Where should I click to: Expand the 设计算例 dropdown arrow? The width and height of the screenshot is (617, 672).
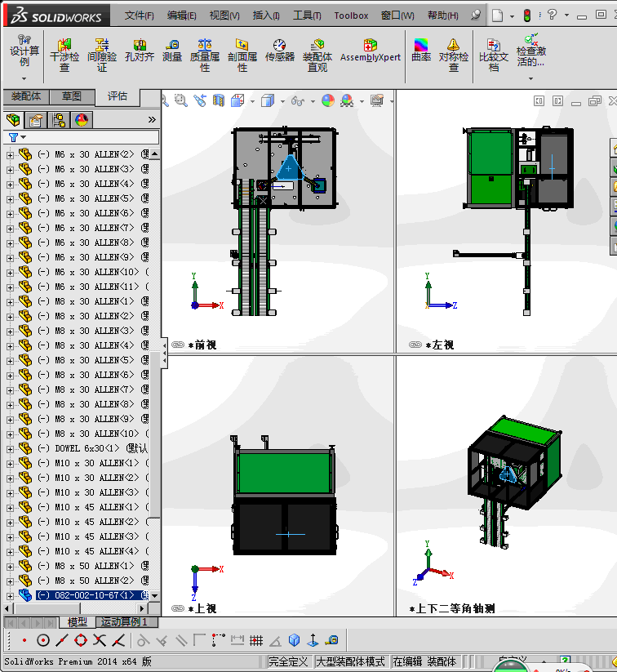click(x=24, y=79)
